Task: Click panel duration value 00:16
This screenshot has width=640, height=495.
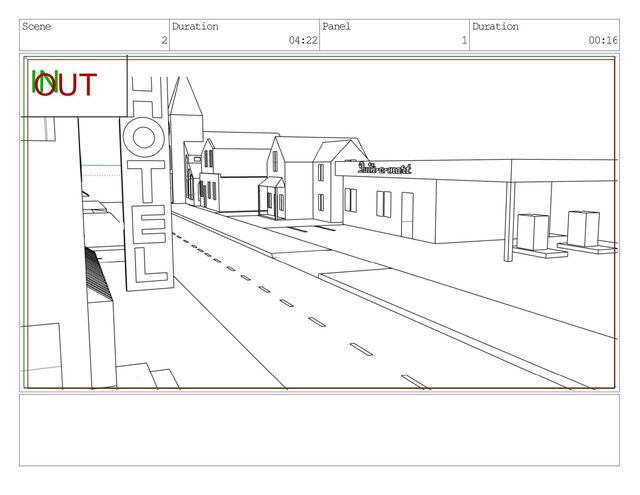Action: point(603,40)
